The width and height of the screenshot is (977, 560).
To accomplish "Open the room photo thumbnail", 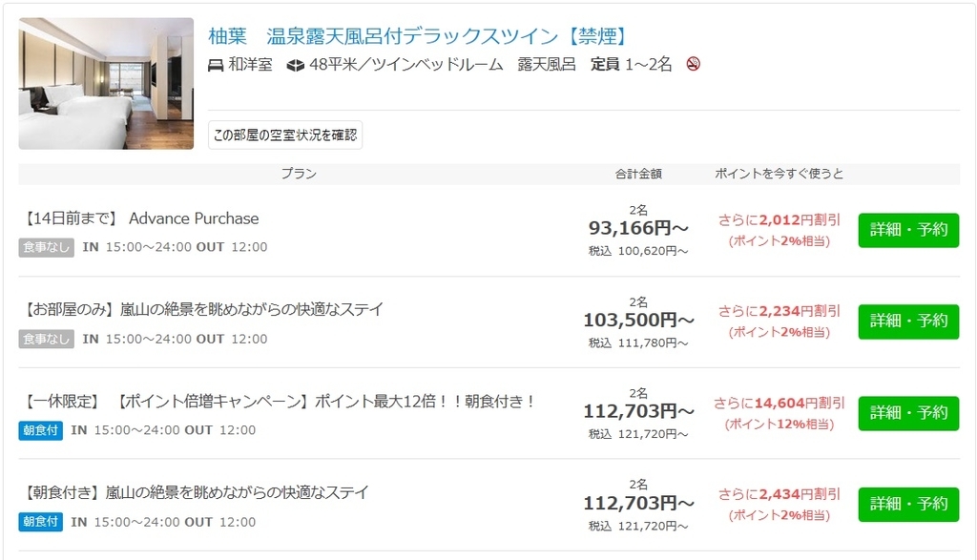I will 106,83.
